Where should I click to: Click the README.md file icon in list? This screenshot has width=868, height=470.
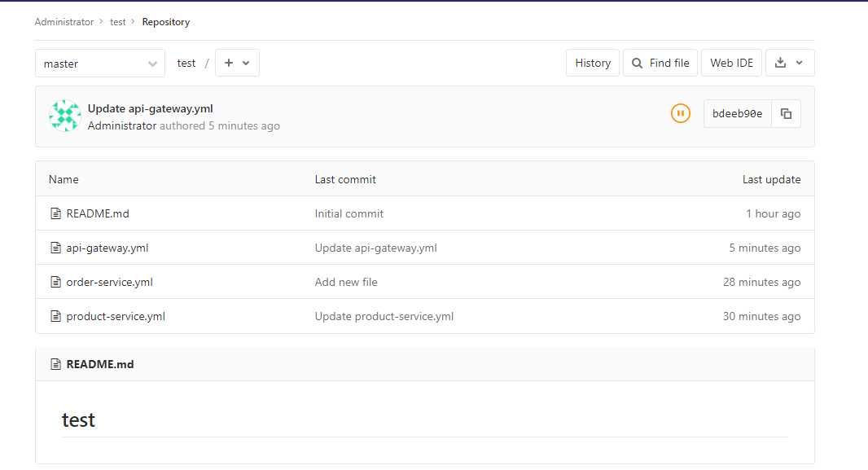coord(56,213)
